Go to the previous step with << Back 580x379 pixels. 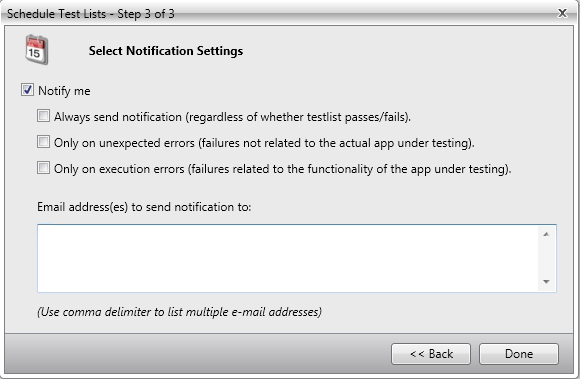pos(431,354)
